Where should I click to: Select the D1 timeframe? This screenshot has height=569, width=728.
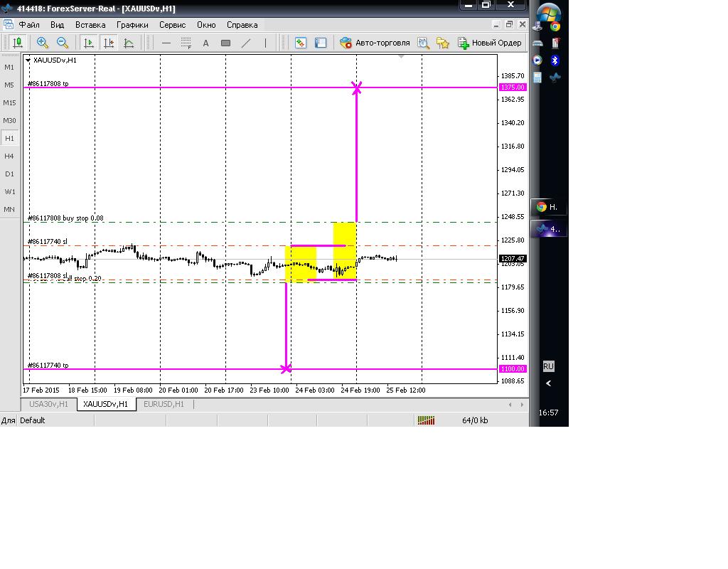9,174
